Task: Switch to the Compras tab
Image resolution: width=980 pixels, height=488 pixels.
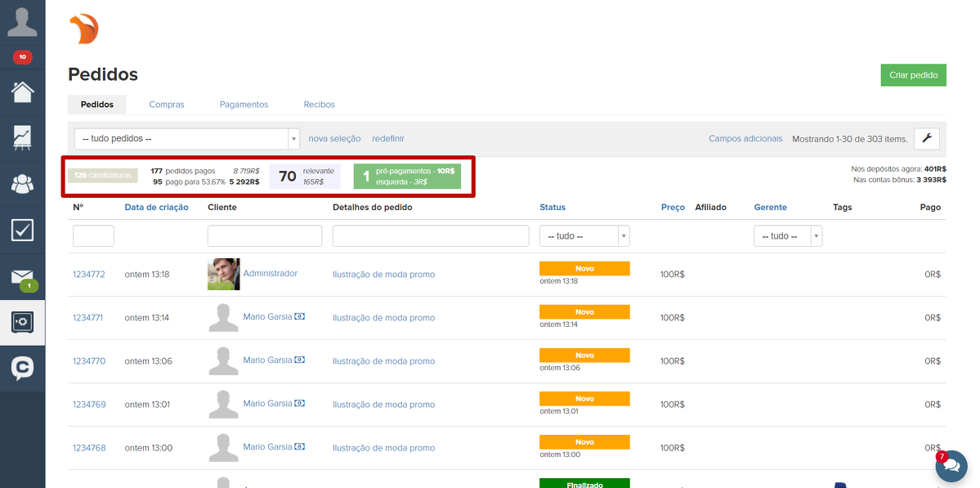Action: point(167,105)
